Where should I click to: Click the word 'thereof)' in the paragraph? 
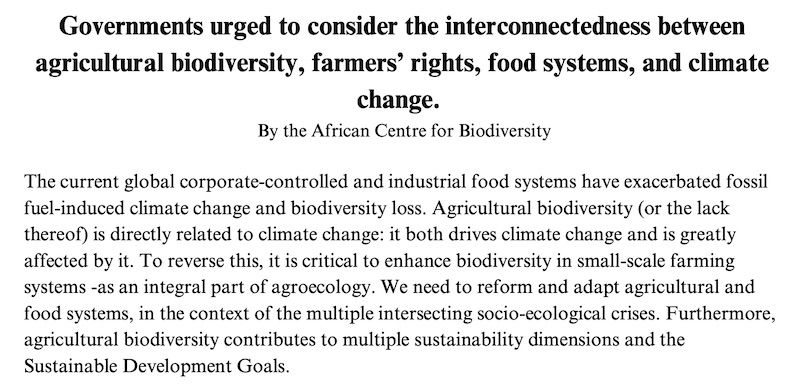coord(57,235)
